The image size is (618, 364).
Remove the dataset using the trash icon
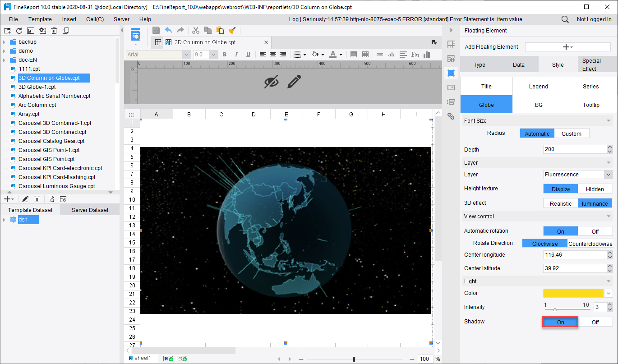pyautogui.click(x=37, y=199)
